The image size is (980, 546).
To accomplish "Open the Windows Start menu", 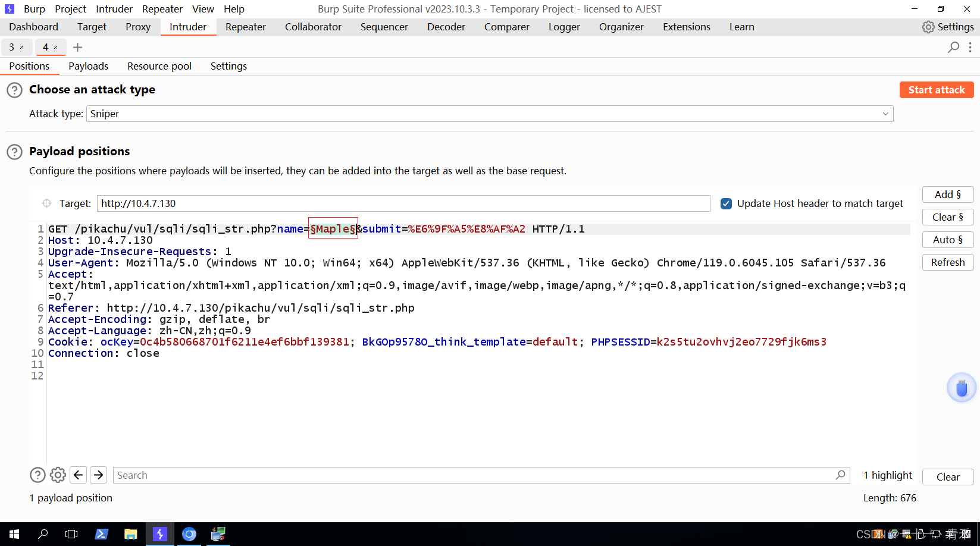I will click(14, 534).
